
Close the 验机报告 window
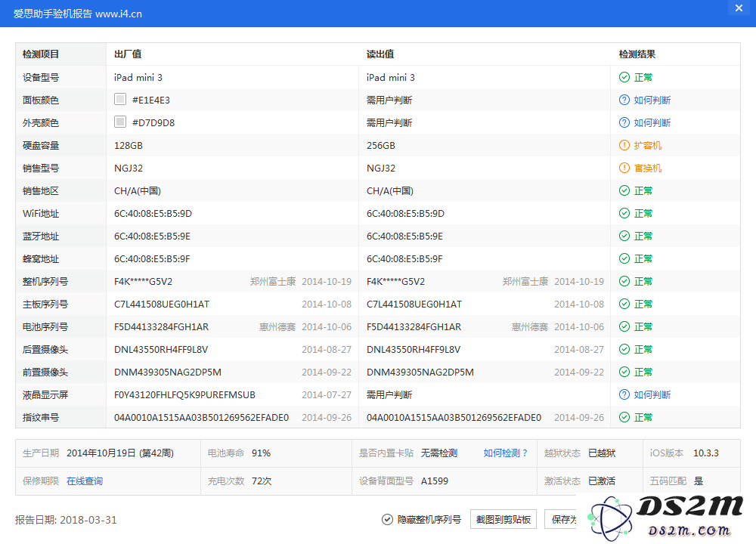point(739,8)
